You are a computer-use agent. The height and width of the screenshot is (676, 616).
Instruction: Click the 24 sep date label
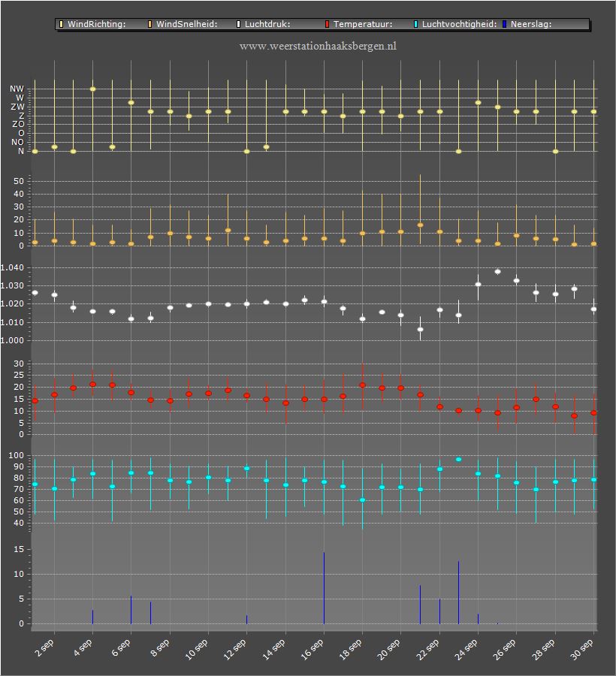466,650
